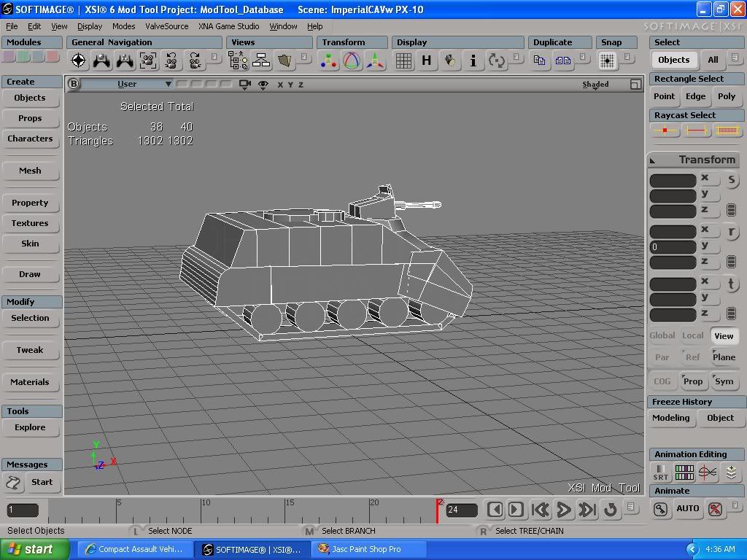
Task: Open the Snap toolbar options menu icon
Action: (627, 57)
